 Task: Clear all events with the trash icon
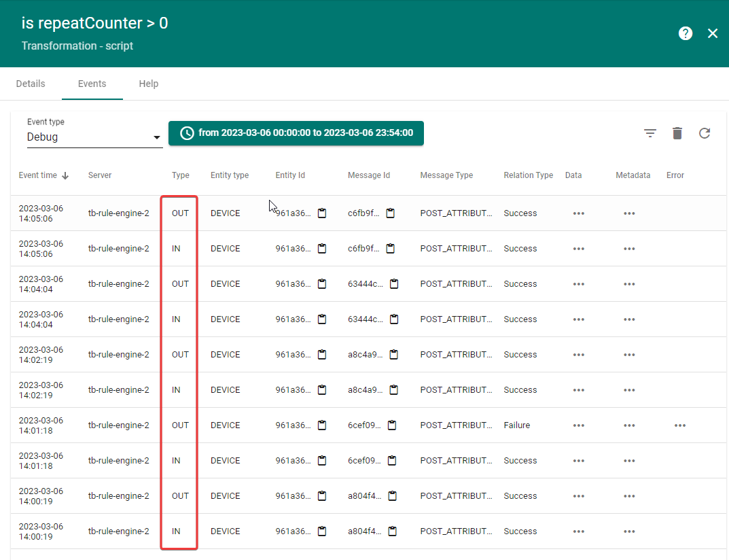point(677,133)
